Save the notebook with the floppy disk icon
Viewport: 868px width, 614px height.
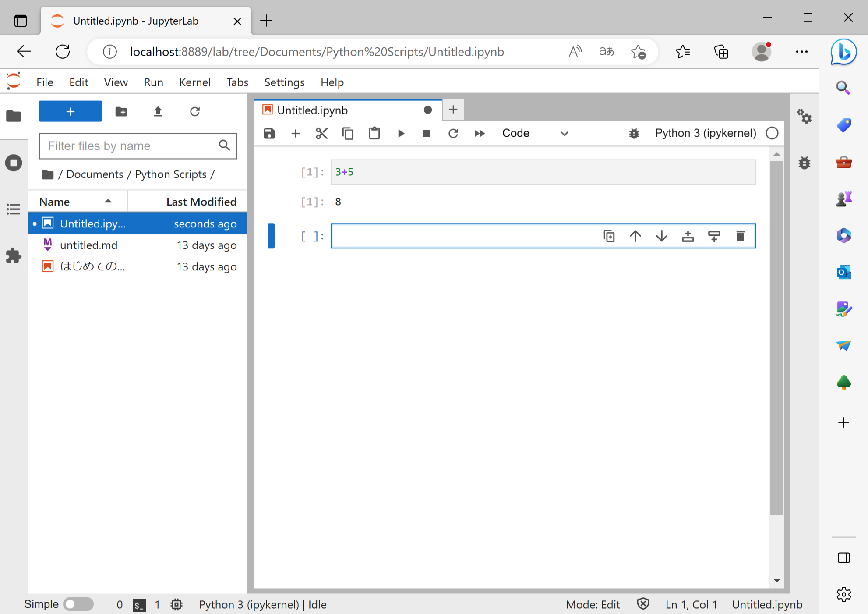pos(269,133)
